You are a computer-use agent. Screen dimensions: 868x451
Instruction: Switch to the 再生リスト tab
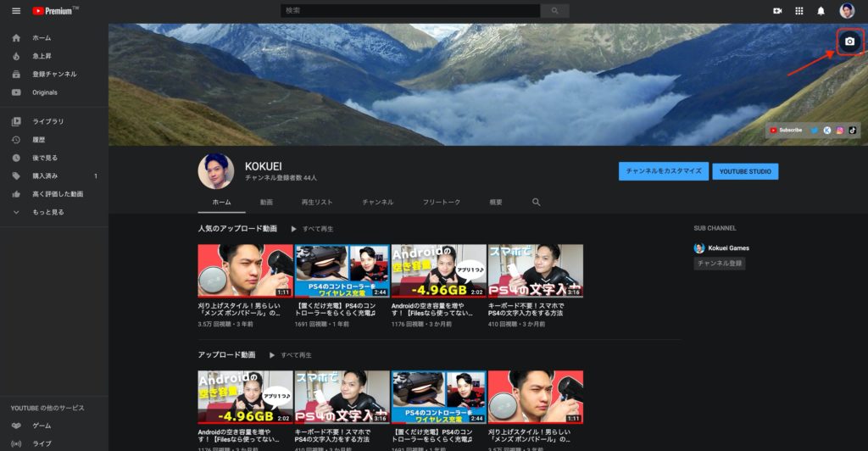317,202
